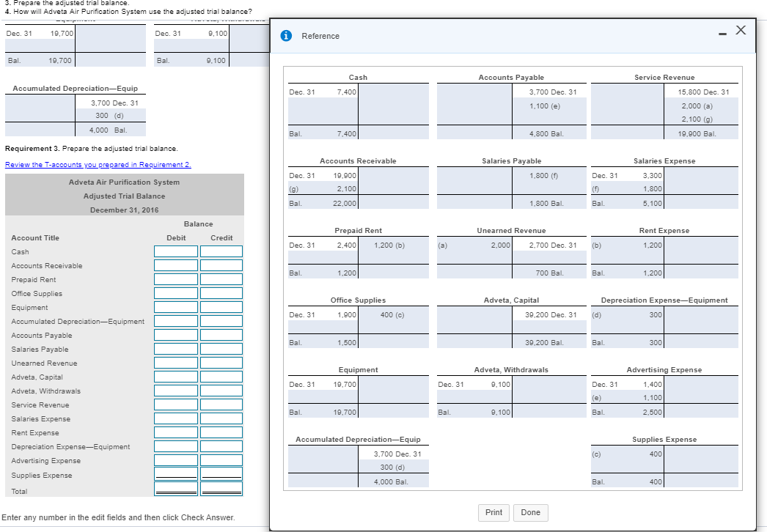Click the Accounts Receivable credit field
This screenshot has width=767, height=532.
pos(221,265)
